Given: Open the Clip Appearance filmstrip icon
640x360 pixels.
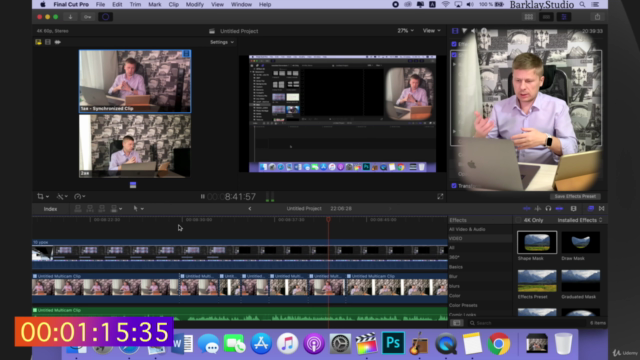Looking at the screenshot, I should tap(573, 209).
